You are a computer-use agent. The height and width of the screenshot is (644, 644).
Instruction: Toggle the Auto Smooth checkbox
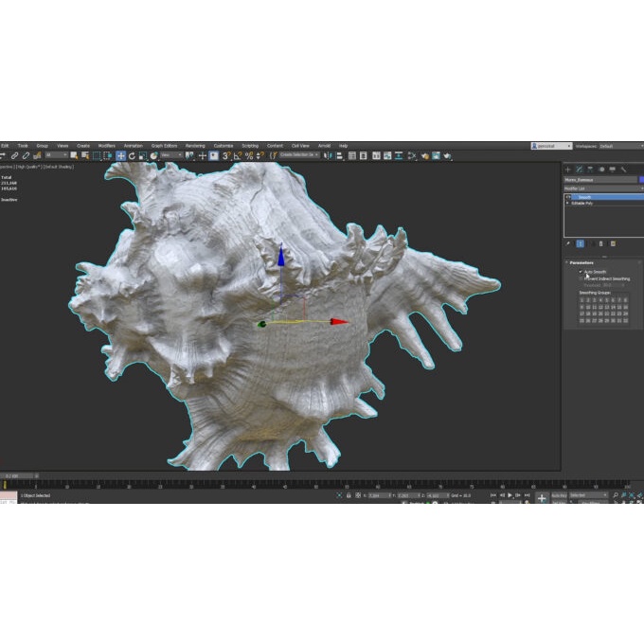(x=581, y=272)
